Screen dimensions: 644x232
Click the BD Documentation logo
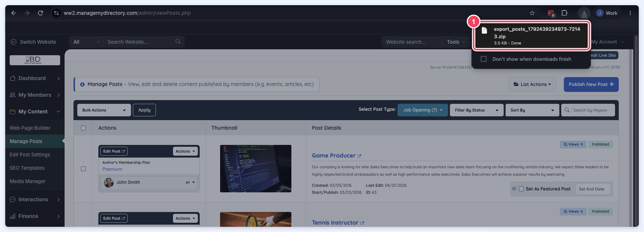(35, 60)
